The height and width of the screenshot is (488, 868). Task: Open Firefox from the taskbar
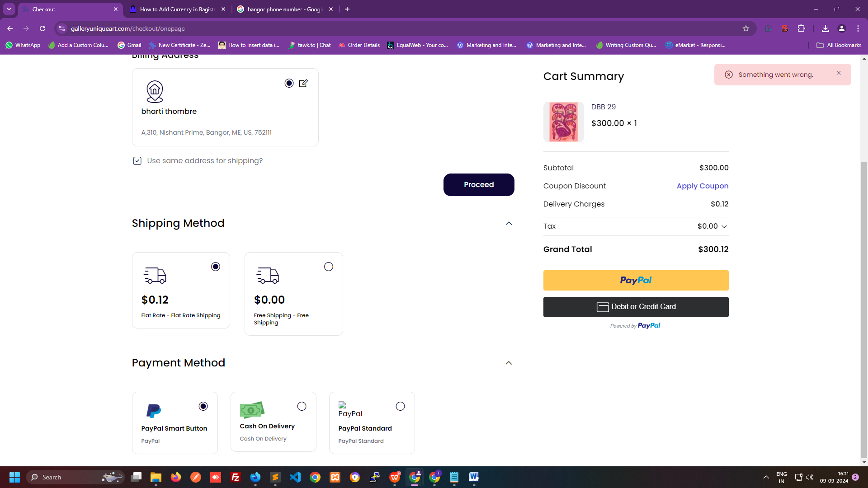pos(176,477)
